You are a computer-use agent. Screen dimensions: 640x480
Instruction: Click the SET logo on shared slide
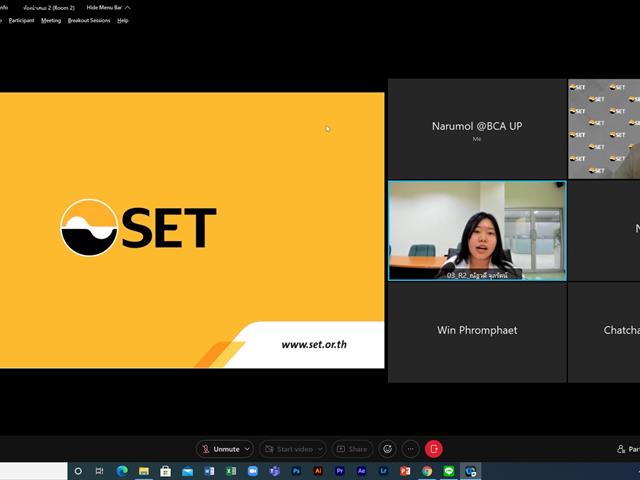point(138,227)
